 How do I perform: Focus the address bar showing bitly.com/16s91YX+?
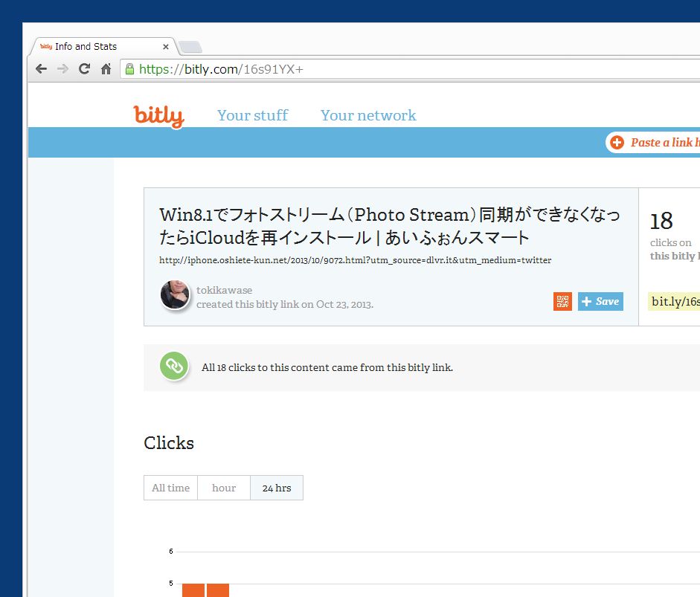pos(411,69)
